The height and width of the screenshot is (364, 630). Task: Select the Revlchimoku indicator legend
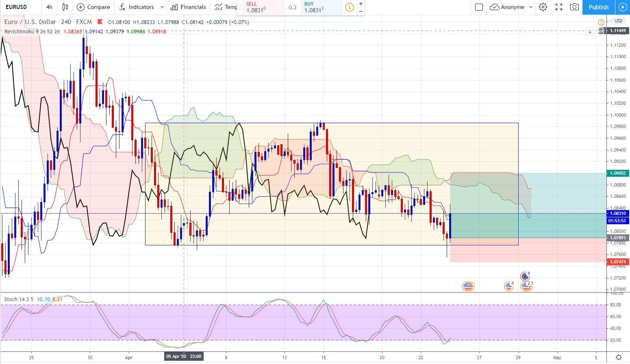32,31
